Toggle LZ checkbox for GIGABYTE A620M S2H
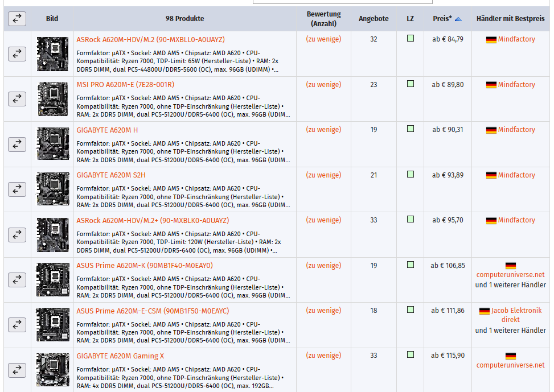Viewport: 554px width, 392px height. (410, 174)
